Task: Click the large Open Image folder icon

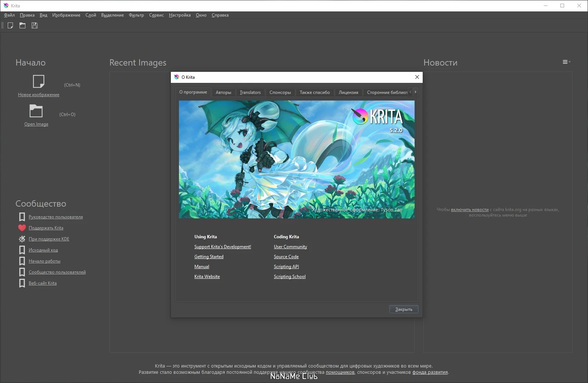Action: 36,111
